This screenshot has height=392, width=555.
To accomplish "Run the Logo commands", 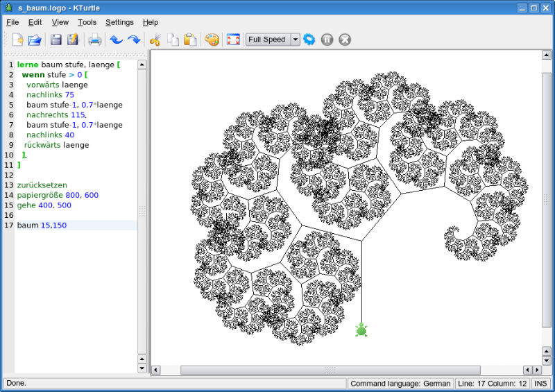I will [309, 40].
